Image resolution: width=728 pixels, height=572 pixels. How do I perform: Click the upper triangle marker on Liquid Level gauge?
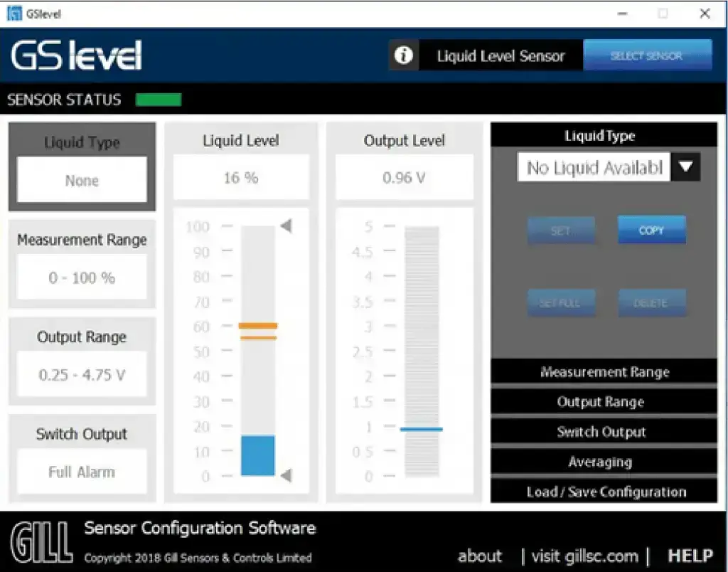[x=287, y=226]
